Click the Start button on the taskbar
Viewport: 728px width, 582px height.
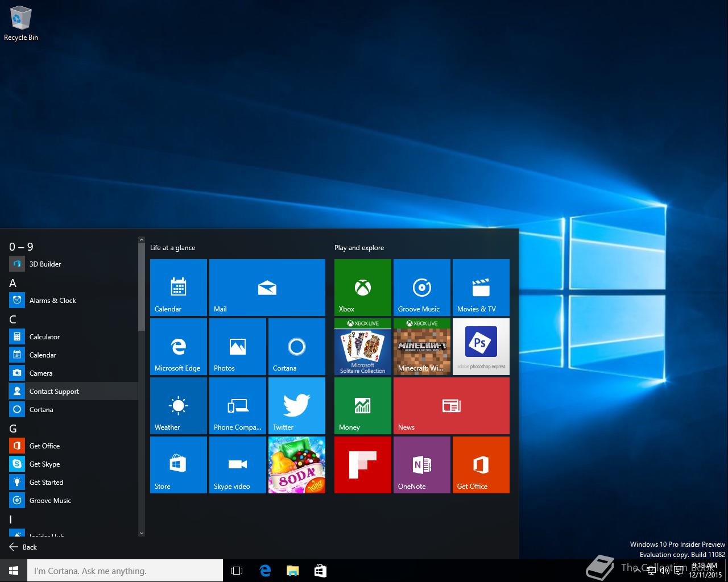coord(14,571)
